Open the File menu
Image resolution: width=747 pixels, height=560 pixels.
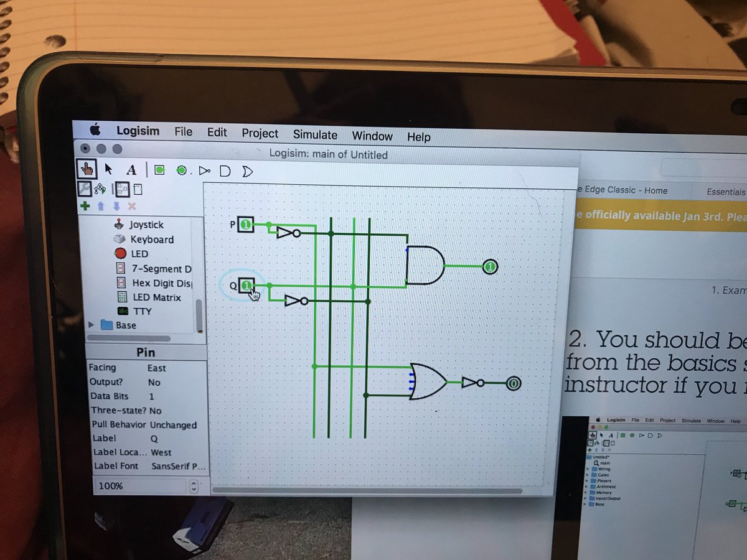coord(183,132)
